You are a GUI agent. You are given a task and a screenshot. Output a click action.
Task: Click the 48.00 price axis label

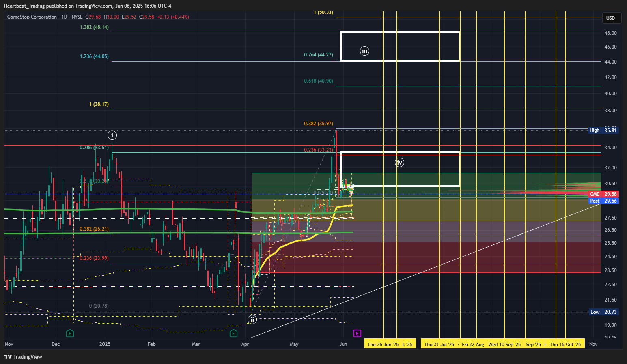[x=610, y=33]
